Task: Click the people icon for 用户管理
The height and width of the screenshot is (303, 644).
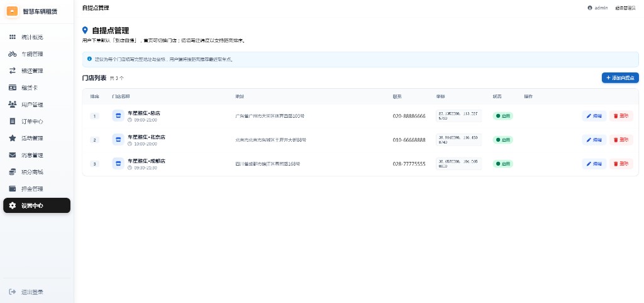Action: [x=13, y=105]
